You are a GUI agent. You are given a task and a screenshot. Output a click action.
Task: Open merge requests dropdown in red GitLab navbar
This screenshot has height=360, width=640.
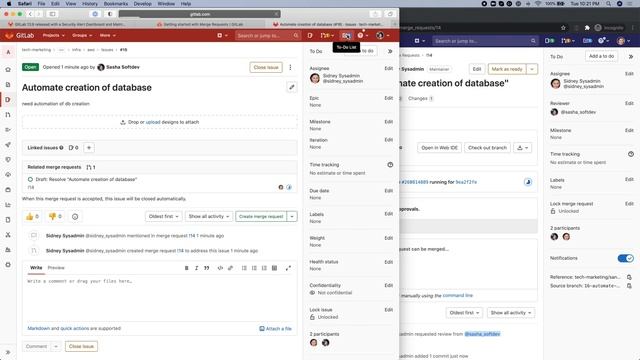(x=327, y=36)
